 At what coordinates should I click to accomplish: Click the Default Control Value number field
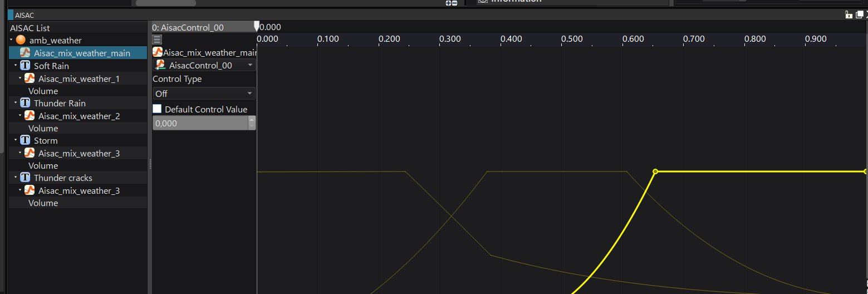click(x=199, y=123)
